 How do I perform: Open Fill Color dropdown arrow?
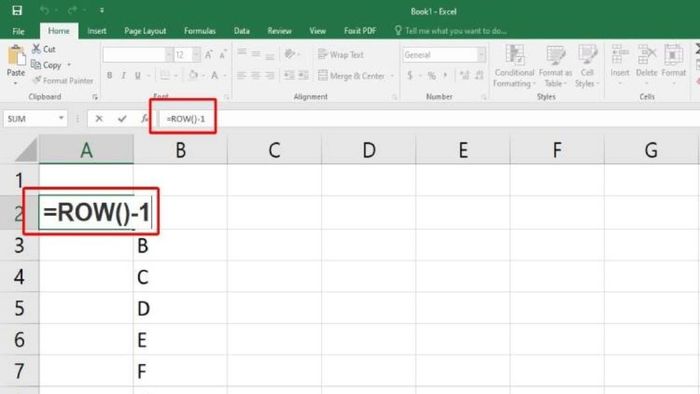coord(203,75)
